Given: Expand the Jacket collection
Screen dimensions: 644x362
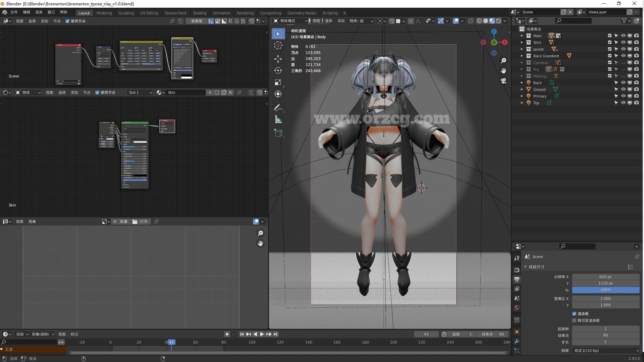Looking at the screenshot, I should click(x=522, y=49).
